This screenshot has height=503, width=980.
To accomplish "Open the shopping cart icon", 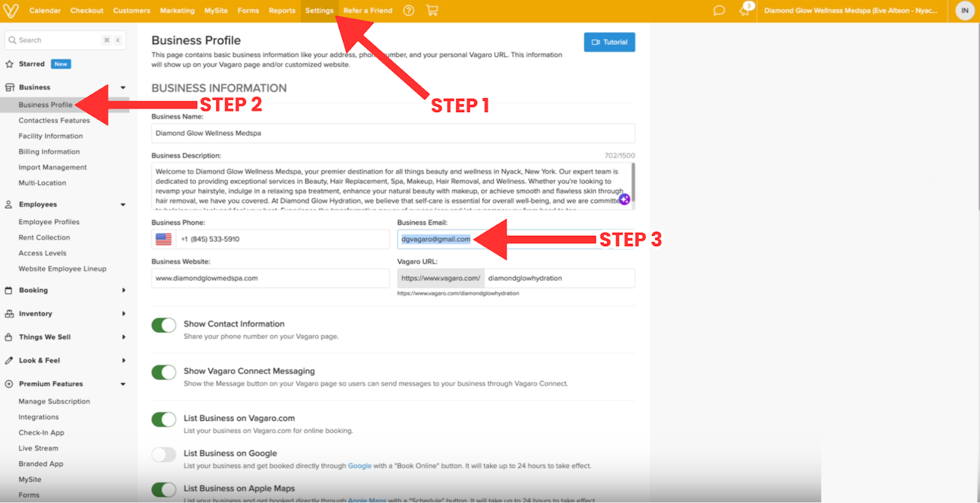I will tap(432, 10).
